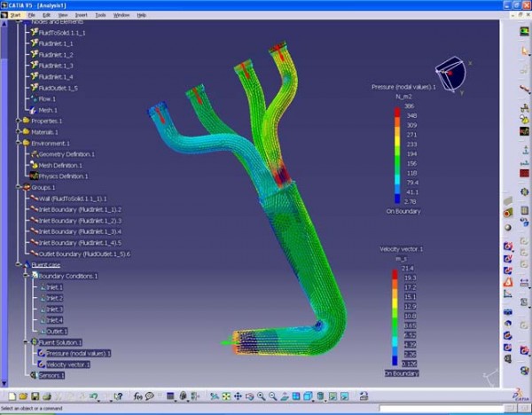
Task: Click the Save icon in bottom toolbar
Action: coord(35,395)
